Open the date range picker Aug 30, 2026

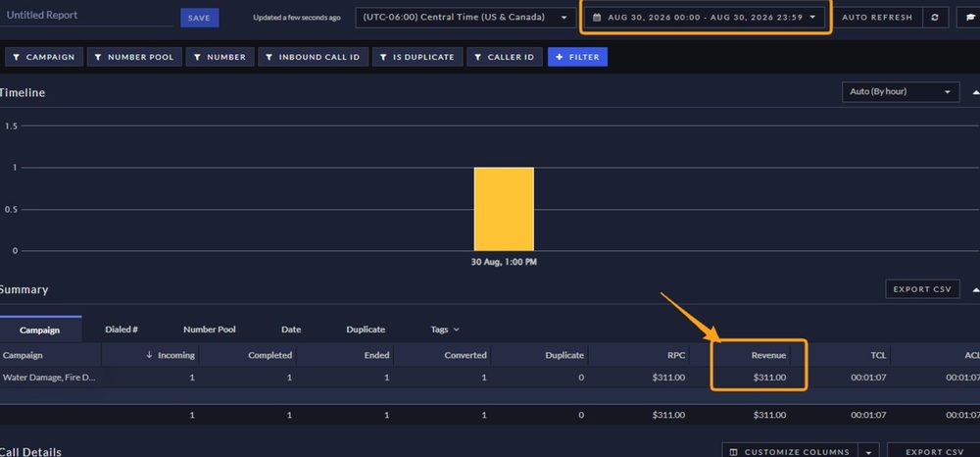pyautogui.click(x=705, y=17)
